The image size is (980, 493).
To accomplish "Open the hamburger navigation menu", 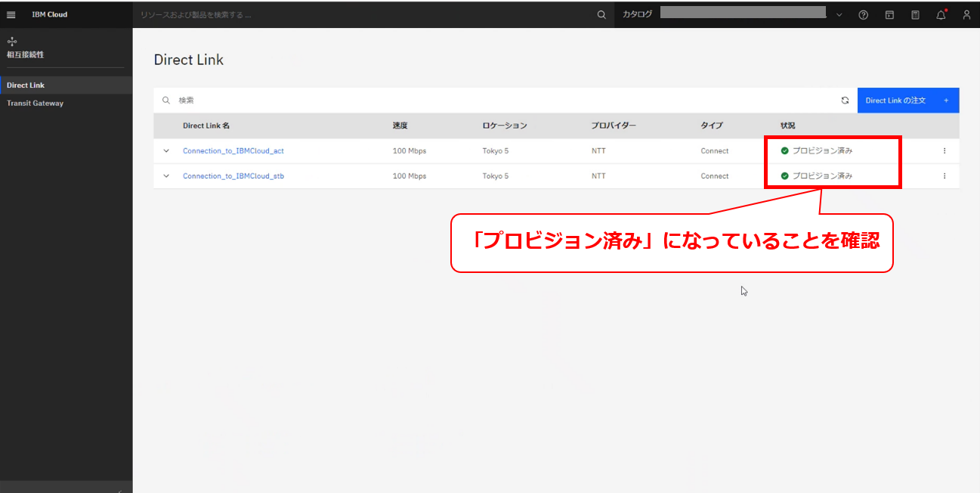I will 11,14.
